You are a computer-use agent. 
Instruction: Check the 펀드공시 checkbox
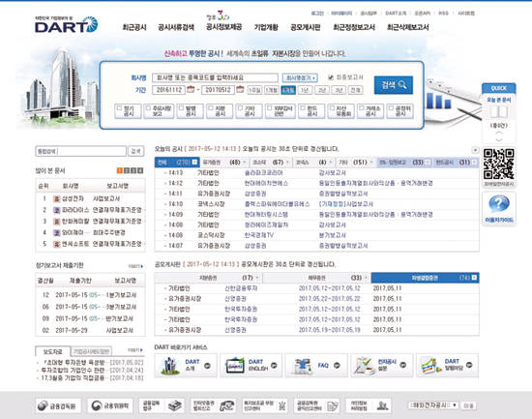click(x=303, y=108)
